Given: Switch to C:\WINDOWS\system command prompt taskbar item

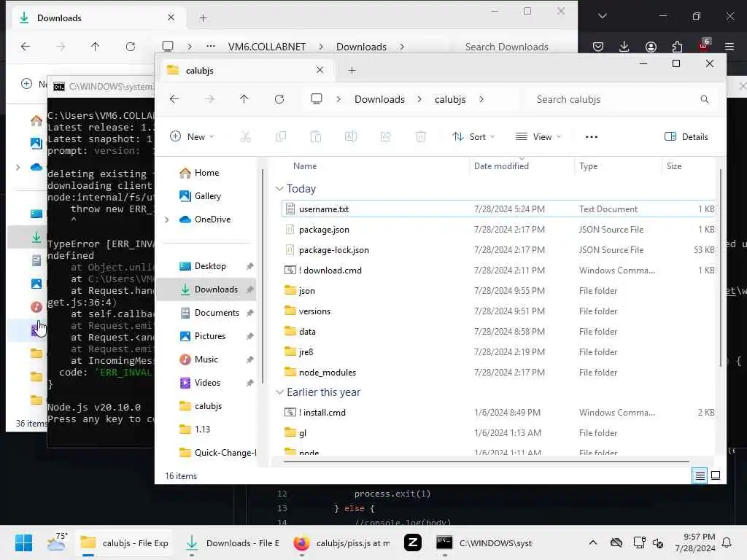Looking at the screenshot, I should 484,542.
